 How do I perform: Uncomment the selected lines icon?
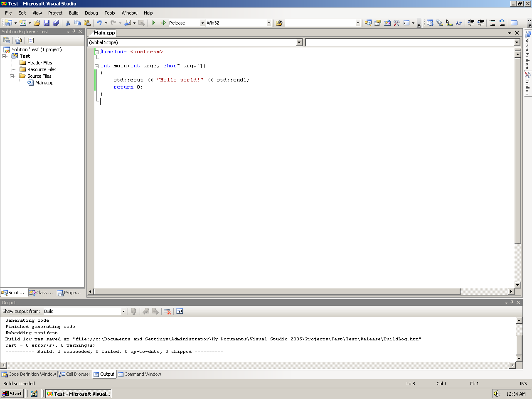[x=502, y=23]
